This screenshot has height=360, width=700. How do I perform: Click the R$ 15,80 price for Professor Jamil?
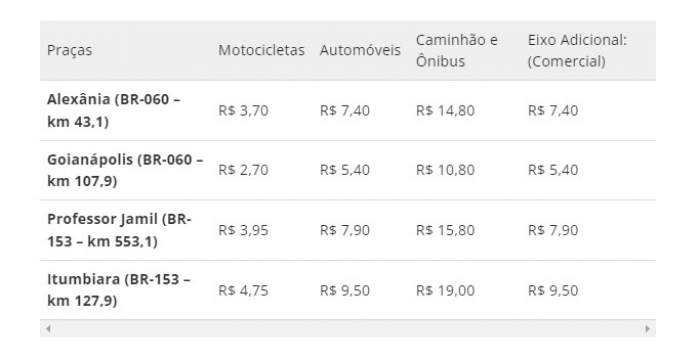(x=445, y=230)
